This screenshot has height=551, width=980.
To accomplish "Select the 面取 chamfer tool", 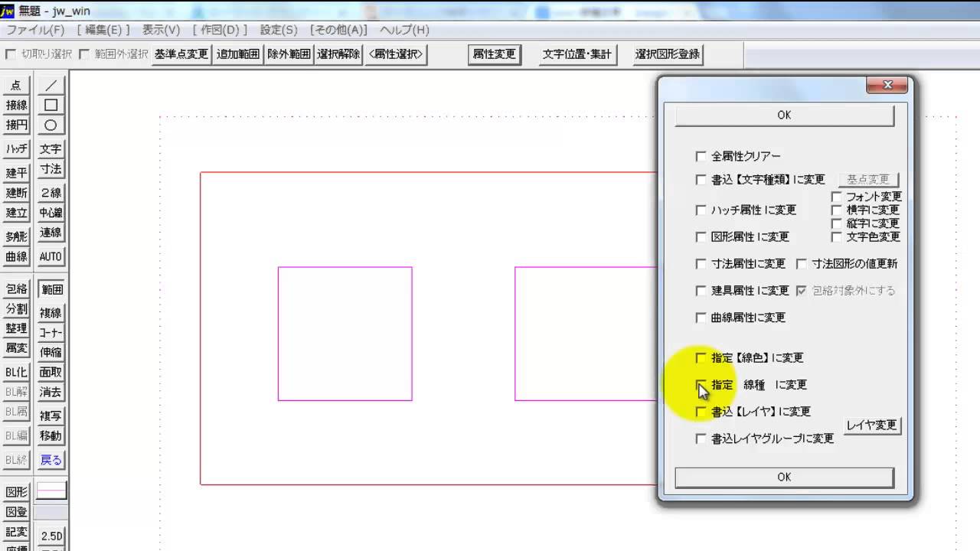I will (51, 373).
